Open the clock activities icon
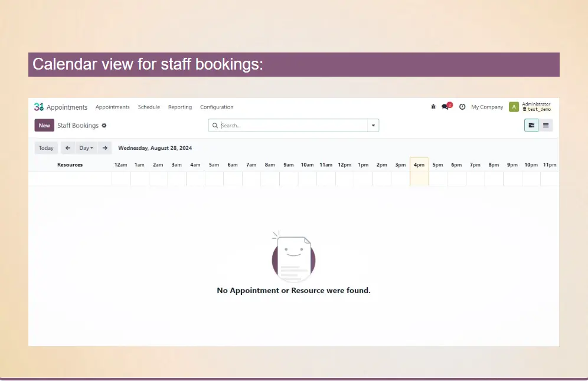 pos(462,107)
